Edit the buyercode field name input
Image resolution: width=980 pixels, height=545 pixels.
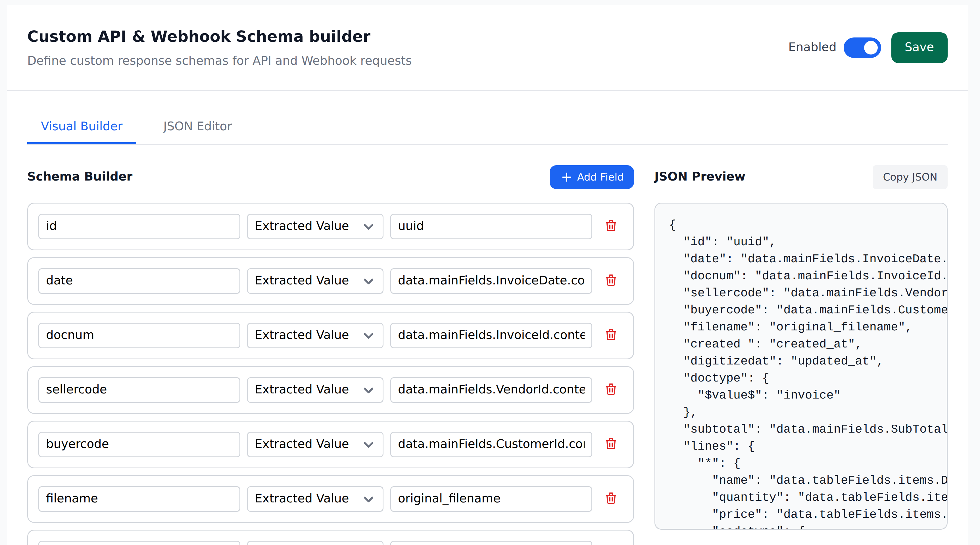(139, 444)
